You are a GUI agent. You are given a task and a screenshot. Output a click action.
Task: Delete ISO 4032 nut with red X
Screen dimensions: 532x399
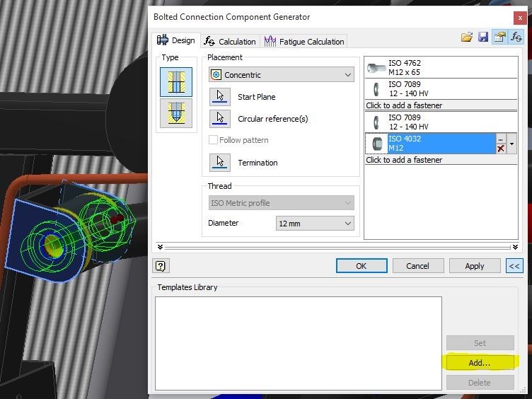(x=501, y=149)
